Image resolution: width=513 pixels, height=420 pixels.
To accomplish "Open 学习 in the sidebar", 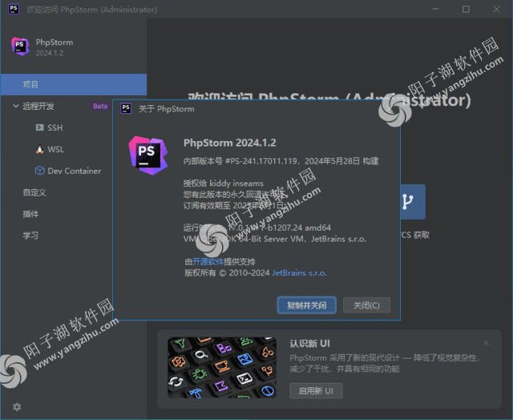I will click(x=30, y=236).
